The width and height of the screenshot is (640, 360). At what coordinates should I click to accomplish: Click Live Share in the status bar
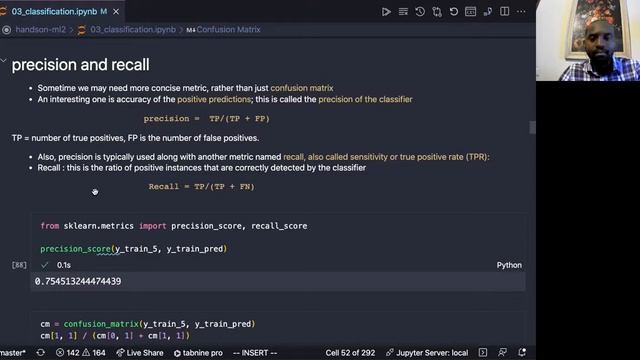[x=140, y=353]
